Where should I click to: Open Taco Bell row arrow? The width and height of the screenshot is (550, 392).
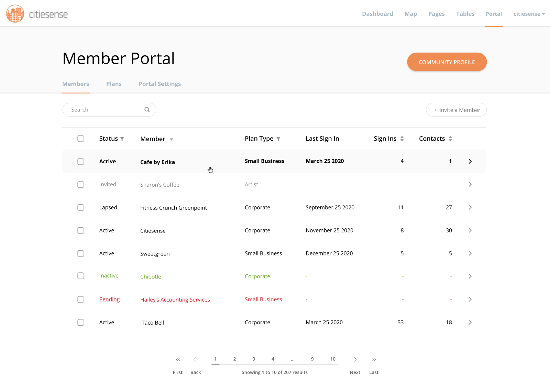(x=470, y=322)
